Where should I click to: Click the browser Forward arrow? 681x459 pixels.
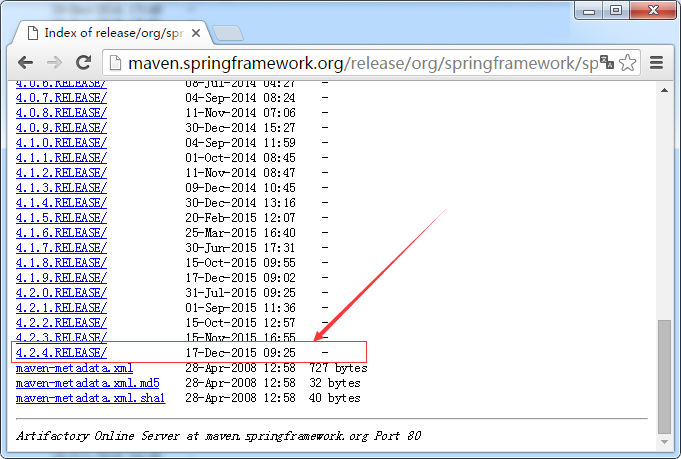pos(54,63)
